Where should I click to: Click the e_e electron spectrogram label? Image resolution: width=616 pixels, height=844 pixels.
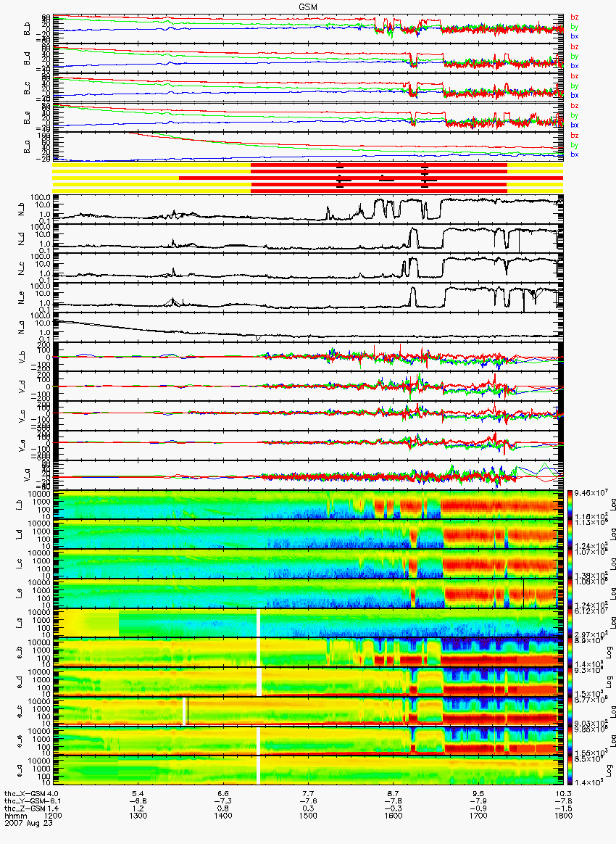click(18, 740)
